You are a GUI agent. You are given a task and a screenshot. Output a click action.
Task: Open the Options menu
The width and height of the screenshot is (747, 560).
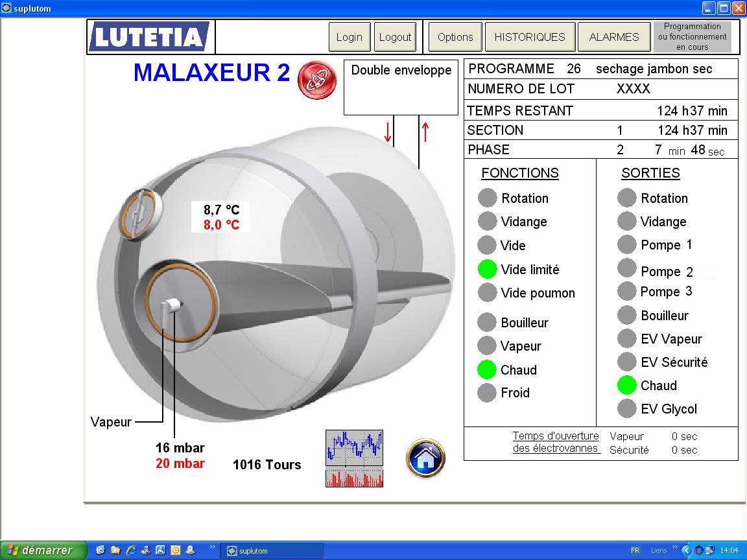tap(455, 37)
